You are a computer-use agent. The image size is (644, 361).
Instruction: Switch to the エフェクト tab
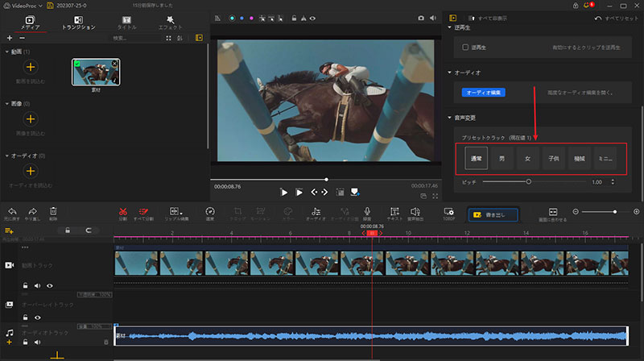click(x=170, y=23)
